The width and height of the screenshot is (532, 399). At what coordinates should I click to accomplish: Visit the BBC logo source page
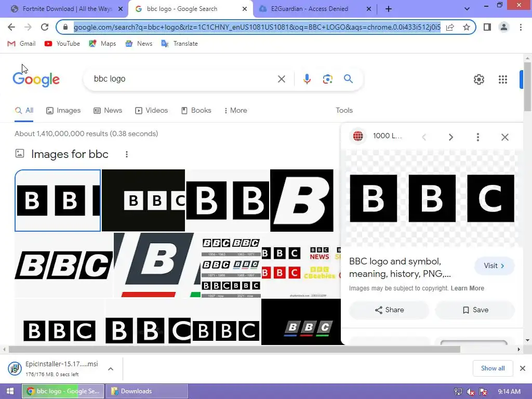point(494,265)
